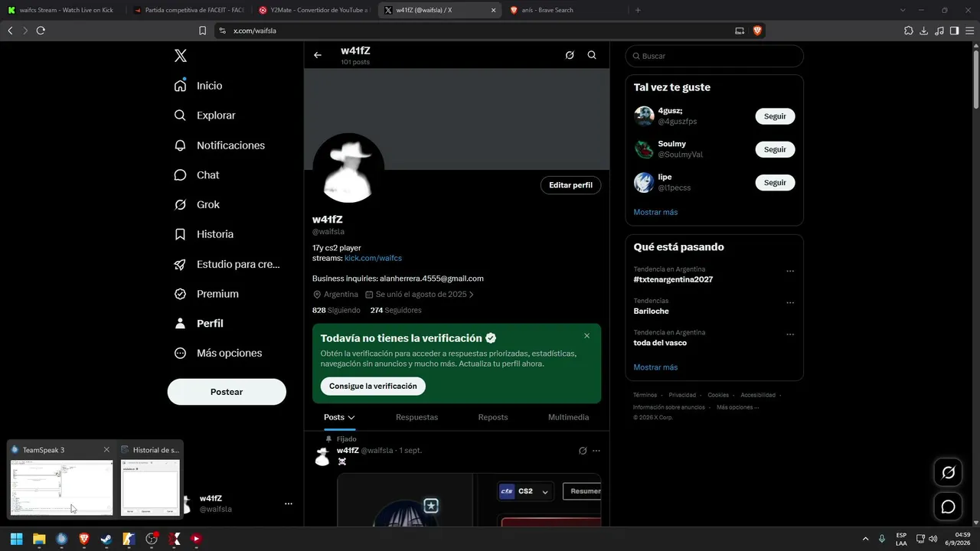
Task: Open the TeamSpeak 3 window preview thumbnail
Action: (x=61, y=487)
